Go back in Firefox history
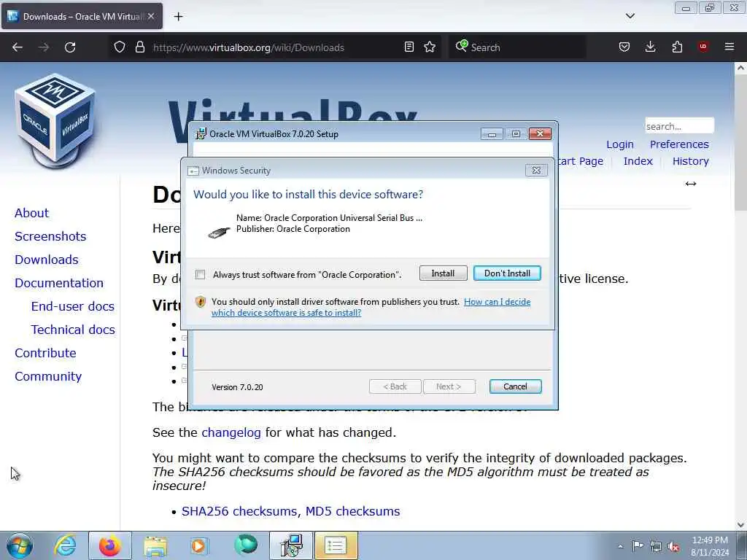 [18, 47]
